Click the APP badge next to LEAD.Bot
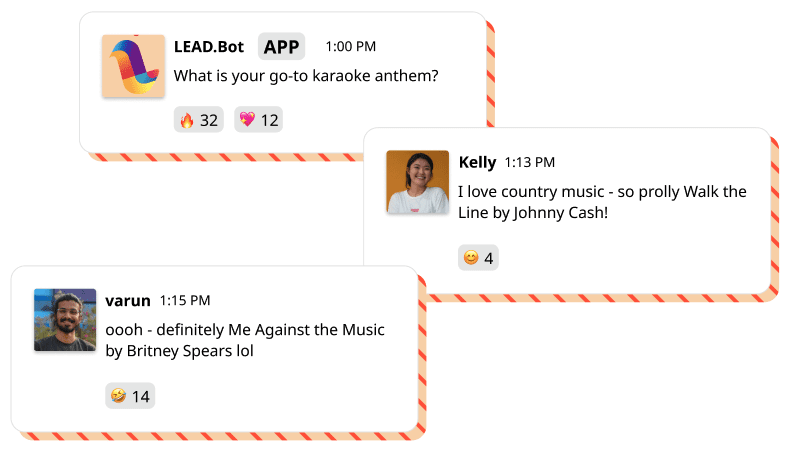This screenshot has width=790, height=451. 282,47
